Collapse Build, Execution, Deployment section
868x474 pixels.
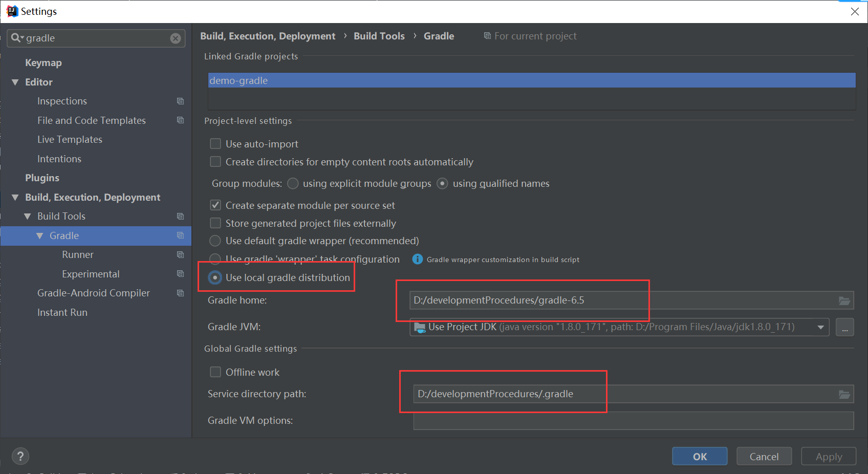(15, 198)
